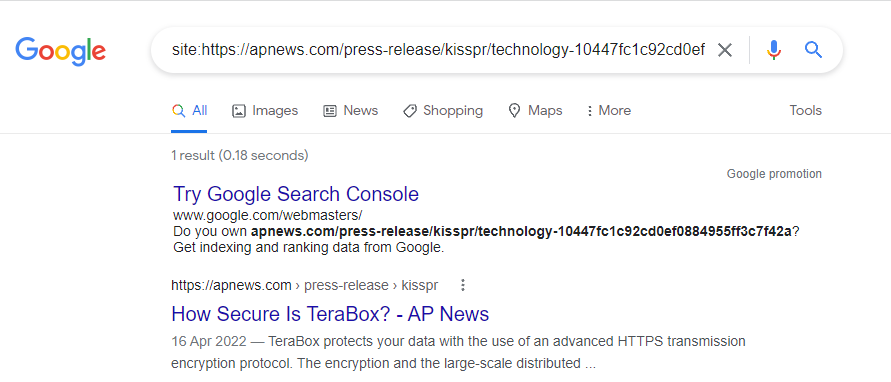Click the Images tab picture icon

[239, 110]
